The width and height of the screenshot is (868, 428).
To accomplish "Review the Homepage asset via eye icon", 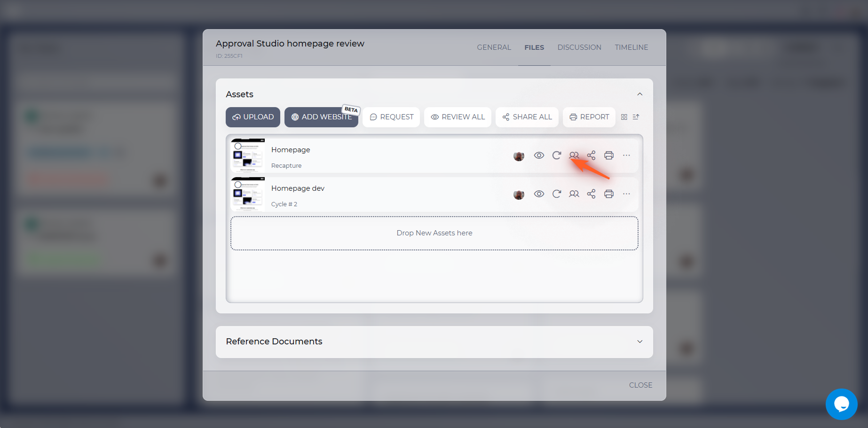I will pyautogui.click(x=539, y=156).
